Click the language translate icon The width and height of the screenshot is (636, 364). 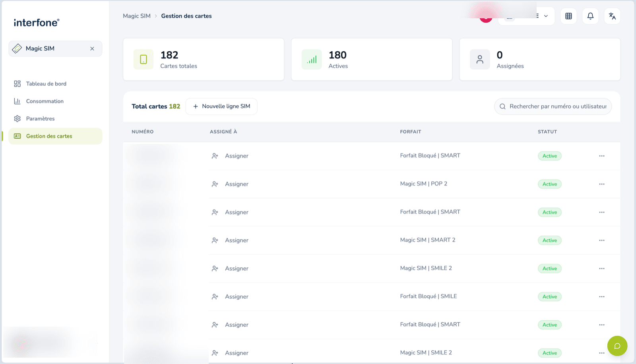tap(612, 16)
